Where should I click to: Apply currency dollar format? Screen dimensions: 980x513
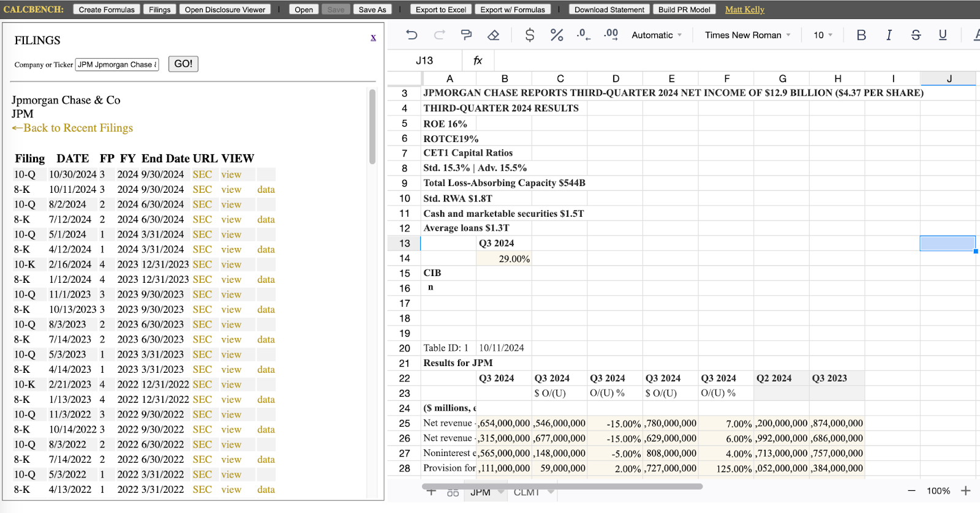pos(530,35)
